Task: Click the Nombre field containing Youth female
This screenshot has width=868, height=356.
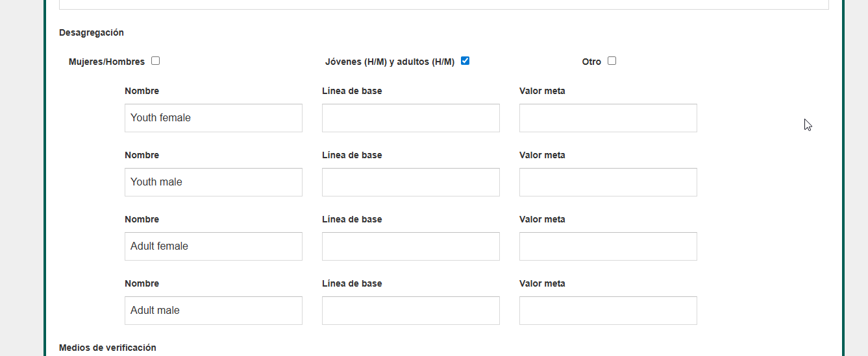Action: click(x=213, y=118)
